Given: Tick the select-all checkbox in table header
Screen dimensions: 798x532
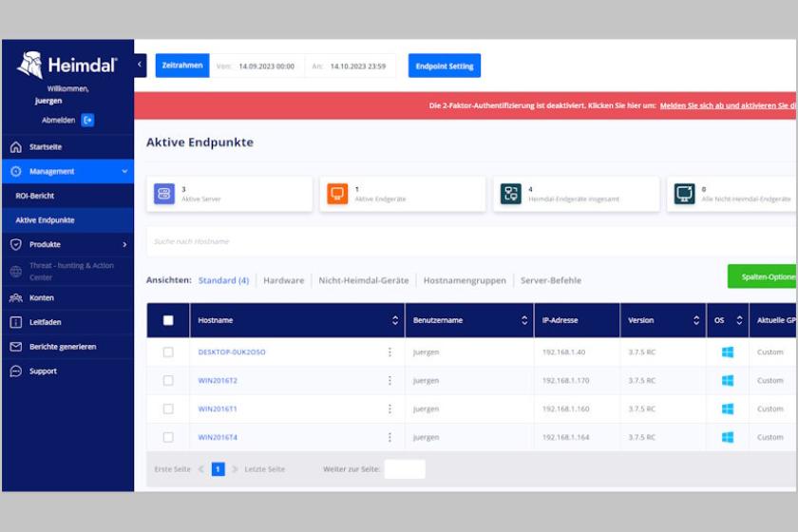Looking at the screenshot, I should tap(168, 320).
